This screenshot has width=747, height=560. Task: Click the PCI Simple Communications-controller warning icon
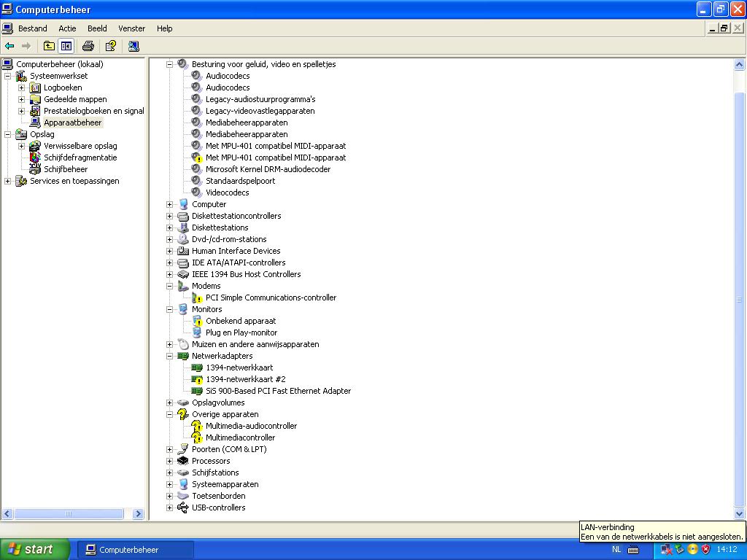(197, 297)
